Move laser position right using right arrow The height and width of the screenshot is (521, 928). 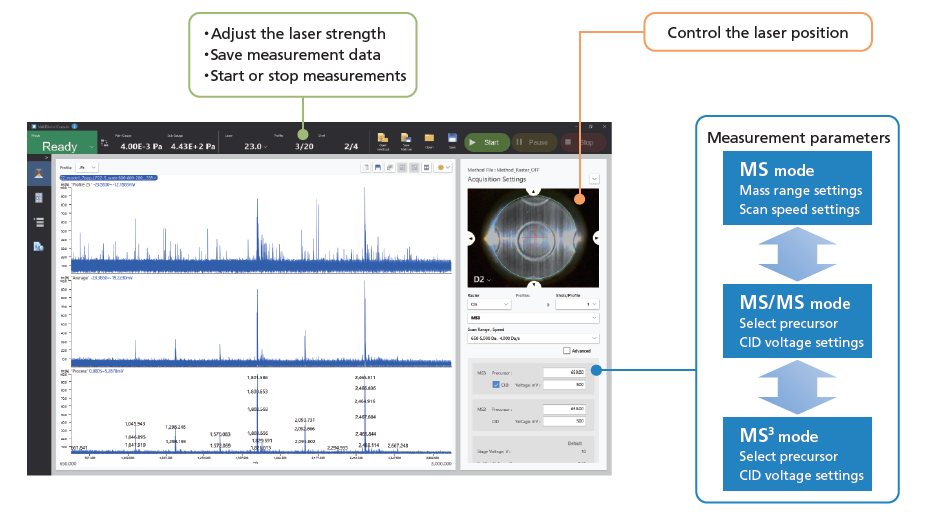[596, 237]
